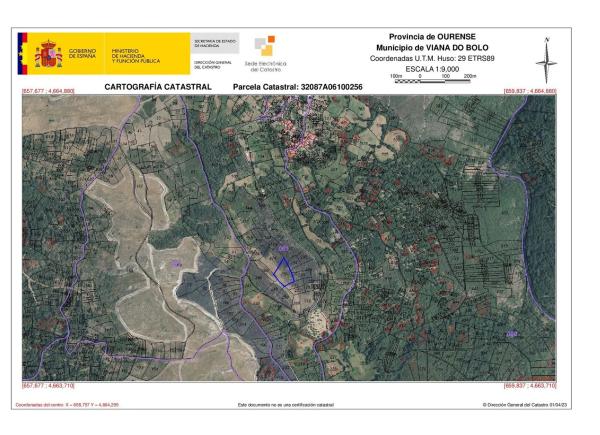Click the CARTOGRAFÍA CATASTRAL title

point(158,87)
